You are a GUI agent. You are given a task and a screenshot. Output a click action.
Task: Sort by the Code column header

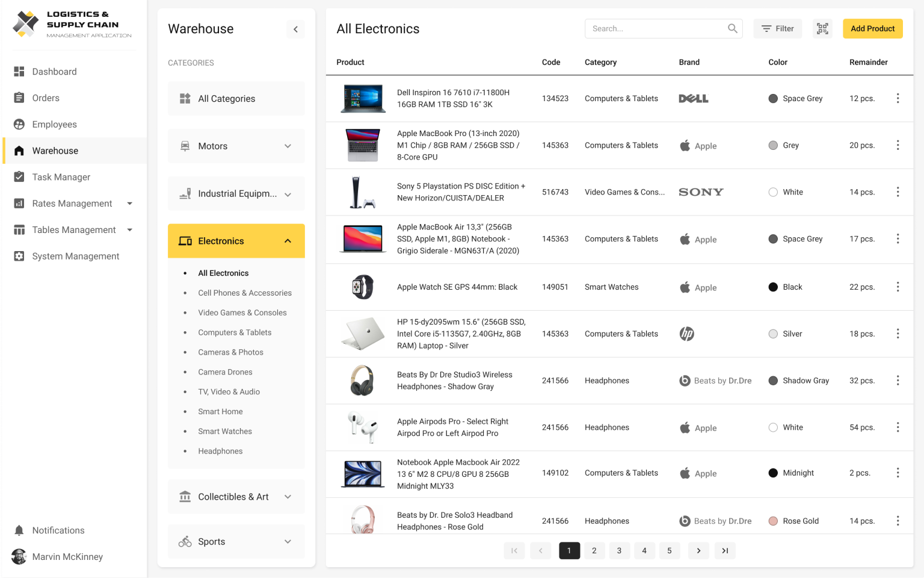click(x=551, y=62)
